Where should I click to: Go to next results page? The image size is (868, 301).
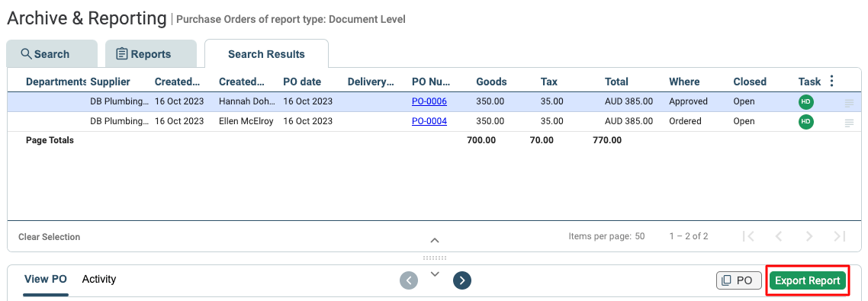pyautogui.click(x=809, y=236)
